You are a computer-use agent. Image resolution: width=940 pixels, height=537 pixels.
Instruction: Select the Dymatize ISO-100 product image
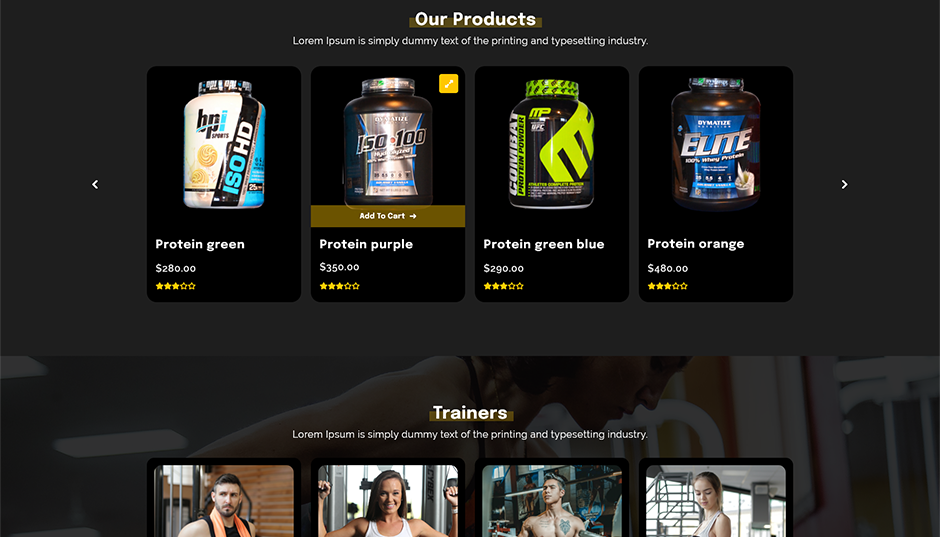point(388,141)
